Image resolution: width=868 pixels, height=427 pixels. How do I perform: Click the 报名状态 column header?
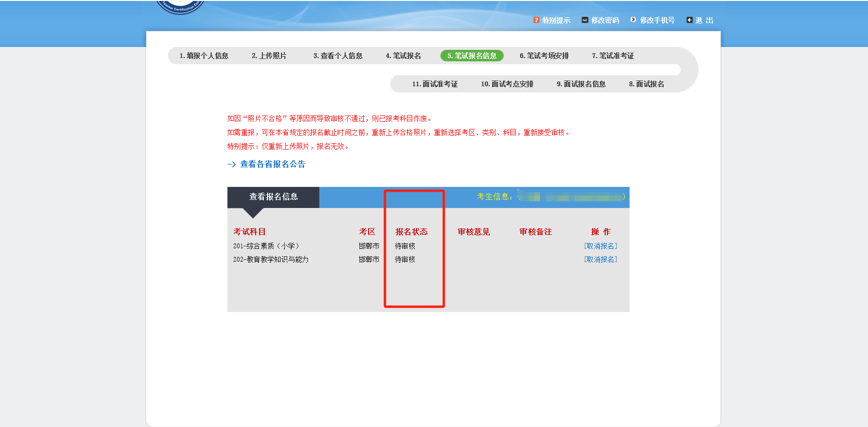click(x=411, y=231)
